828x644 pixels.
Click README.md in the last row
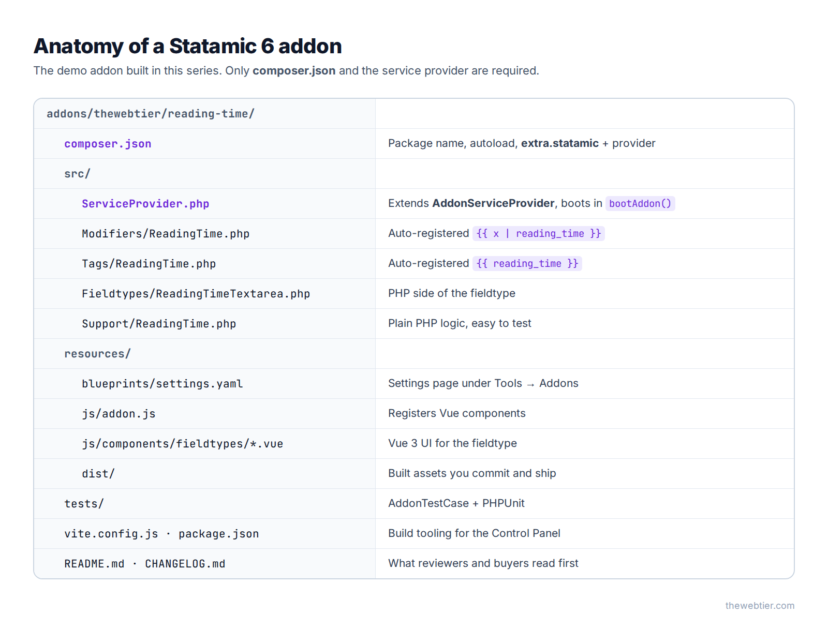(x=94, y=564)
